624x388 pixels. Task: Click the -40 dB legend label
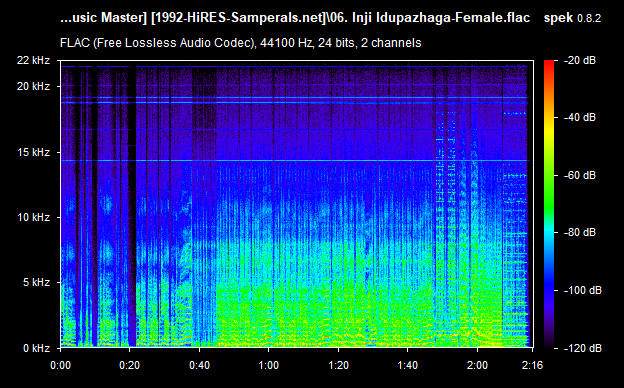pos(579,117)
